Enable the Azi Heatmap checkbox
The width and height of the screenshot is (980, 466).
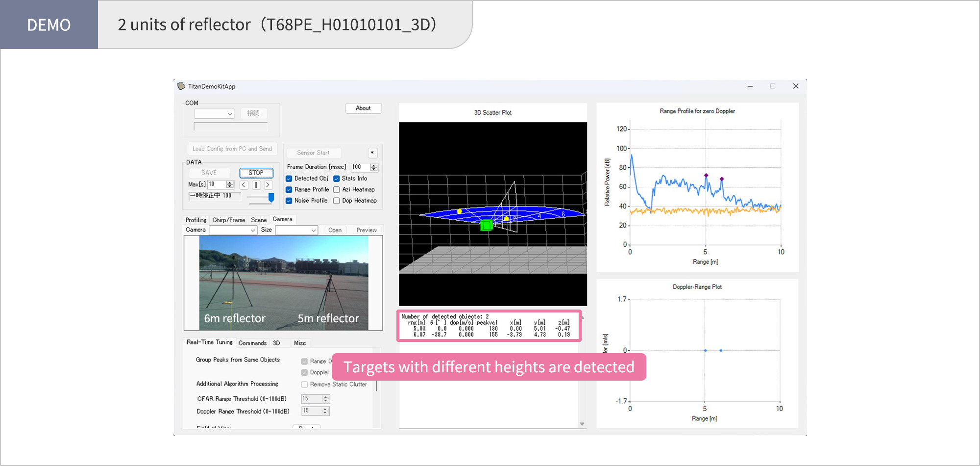coord(337,190)
